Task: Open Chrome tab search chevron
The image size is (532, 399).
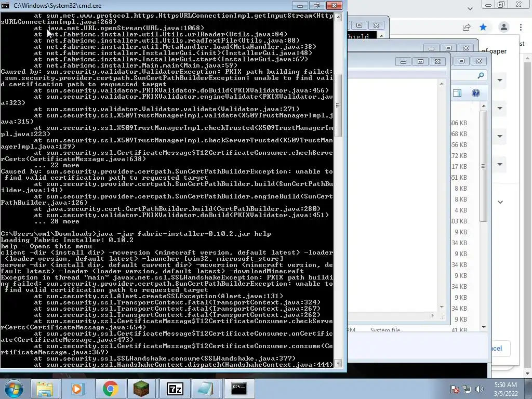Action: click(x=470, y=8)
